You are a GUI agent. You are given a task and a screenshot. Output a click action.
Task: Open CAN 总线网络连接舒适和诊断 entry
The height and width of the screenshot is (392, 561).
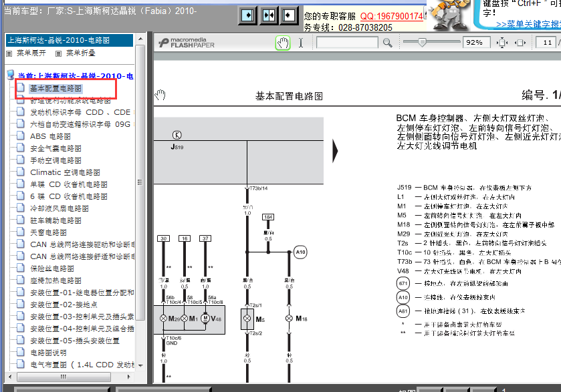pos(82,256)
